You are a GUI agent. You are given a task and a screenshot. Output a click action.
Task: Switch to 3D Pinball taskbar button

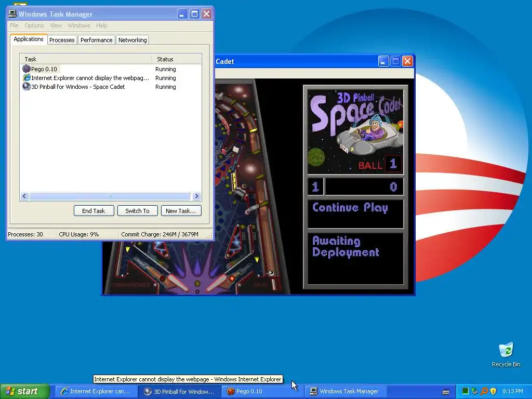180,391
